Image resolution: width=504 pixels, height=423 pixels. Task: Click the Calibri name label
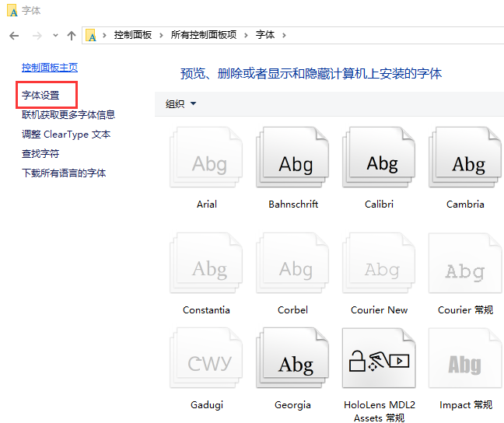[x=379, y=205]
